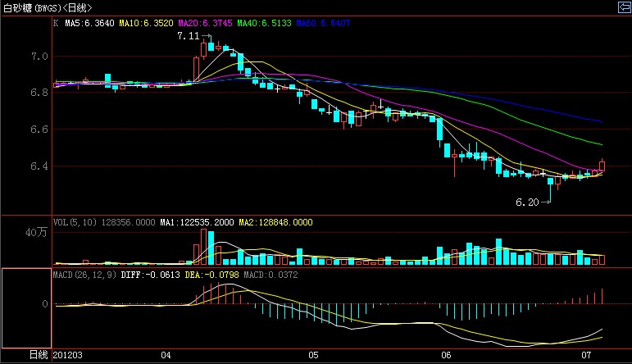The height and width of the screenshot is (364, 632).
Task: Click the 04 month label on axis
Action: coord(166,355)
